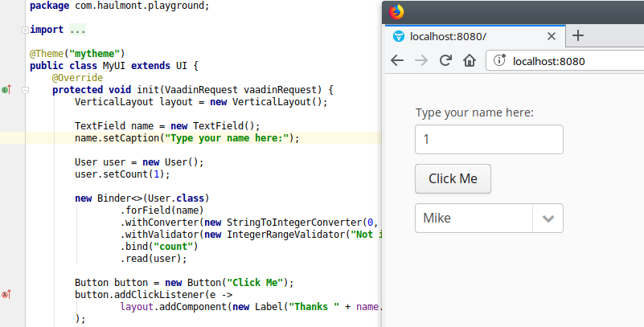Click the localhost:8080 address bar
This screenshot has width=644, height=327.
(x=563, y=61)
